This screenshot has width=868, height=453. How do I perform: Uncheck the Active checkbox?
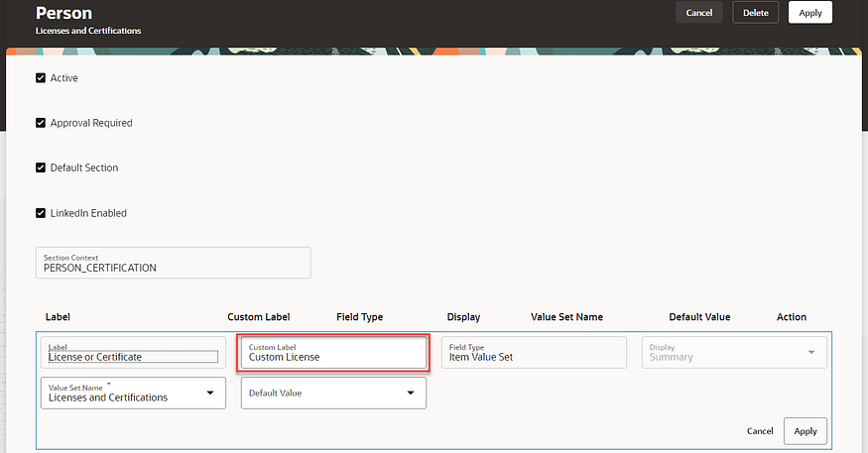[x=41, y=77]
